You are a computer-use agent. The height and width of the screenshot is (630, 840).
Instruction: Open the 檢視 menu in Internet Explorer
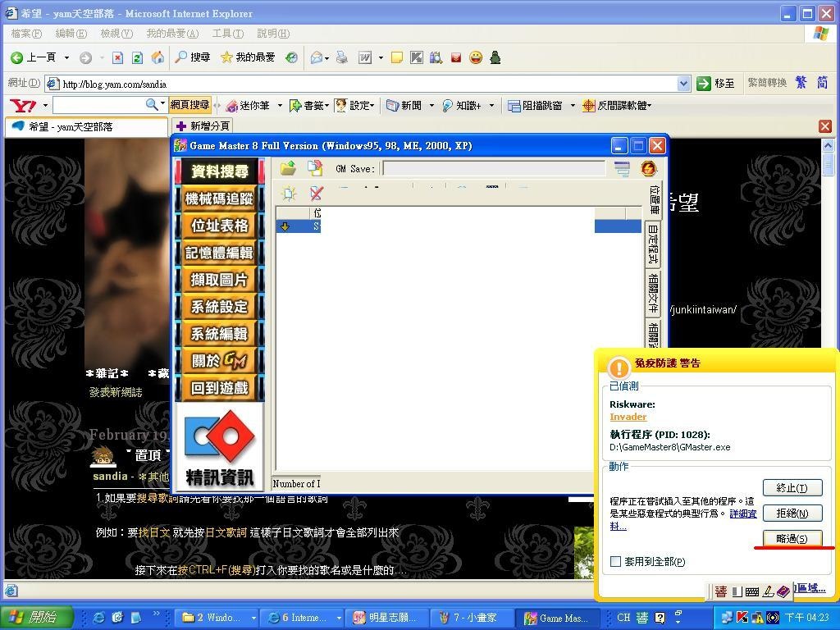[116, 34]
